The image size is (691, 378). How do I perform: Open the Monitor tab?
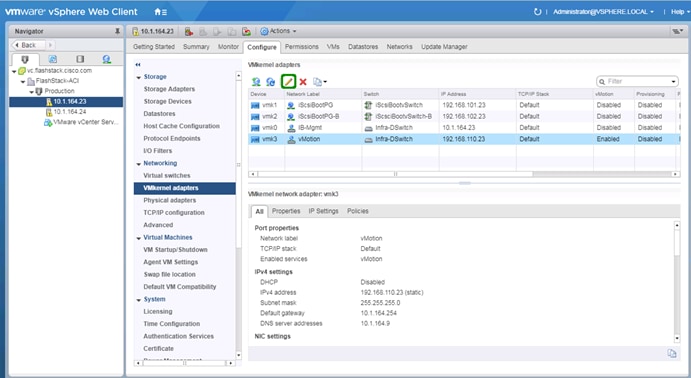click(228, 47)
